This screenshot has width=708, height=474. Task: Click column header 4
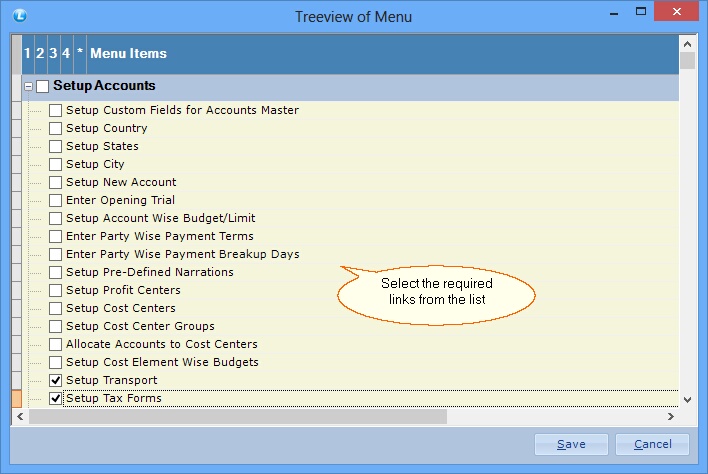tap(66, 53)
